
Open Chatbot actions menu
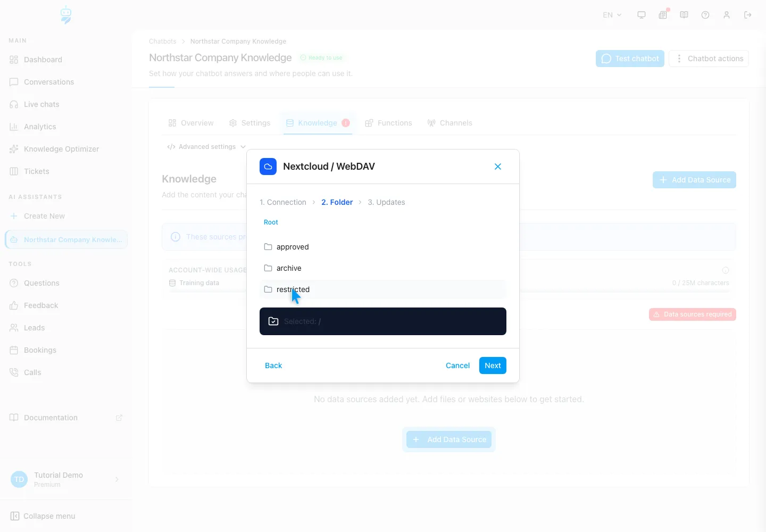pyautogui.click(x=709, y=59)
